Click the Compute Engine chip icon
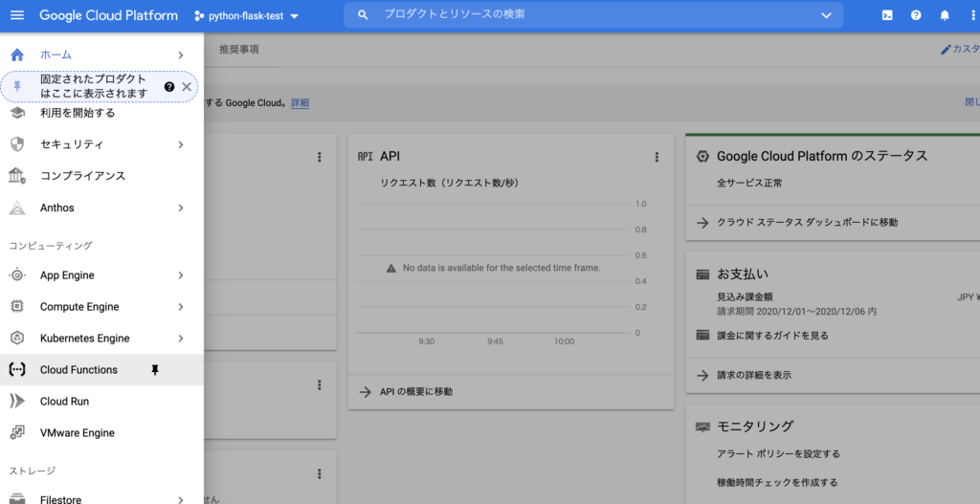 [17, 307]
